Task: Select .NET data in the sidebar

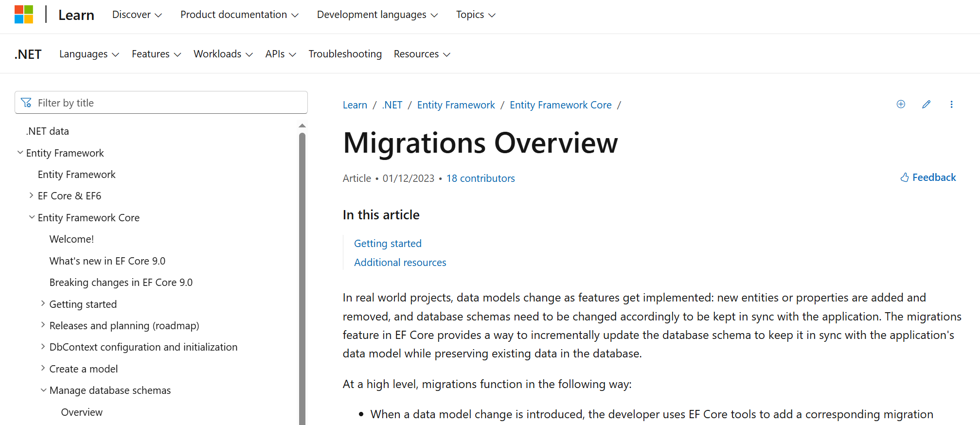Action: [x=48, y=131]
